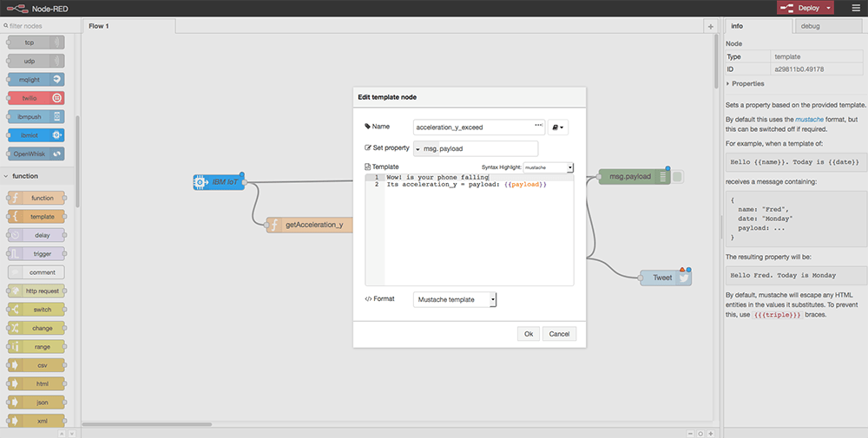
Task: Select the ibmiot node in the palette
Action: click(x=36, y=134)
